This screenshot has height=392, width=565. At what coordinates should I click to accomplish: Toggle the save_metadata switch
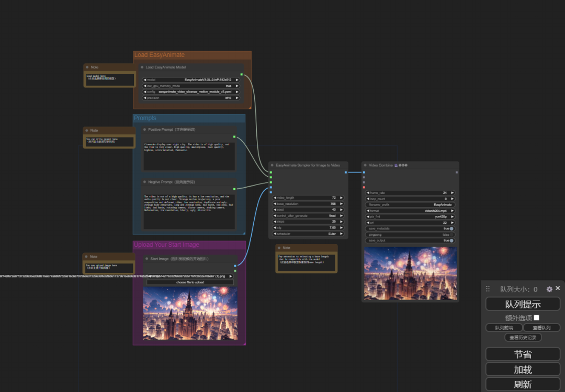click(x=451, y=228)
